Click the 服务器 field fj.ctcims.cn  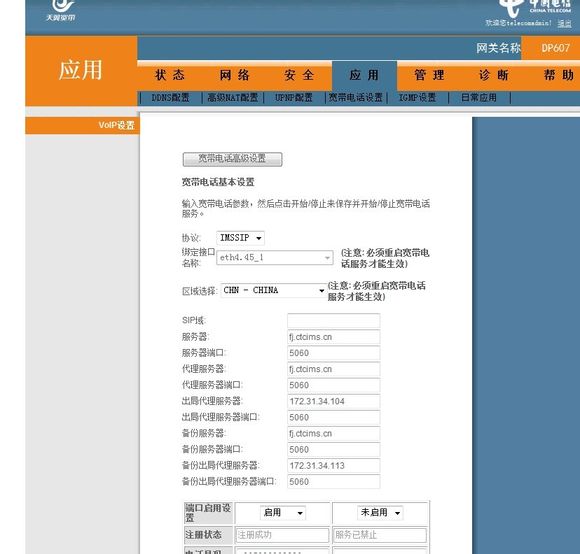pos(334,337)
